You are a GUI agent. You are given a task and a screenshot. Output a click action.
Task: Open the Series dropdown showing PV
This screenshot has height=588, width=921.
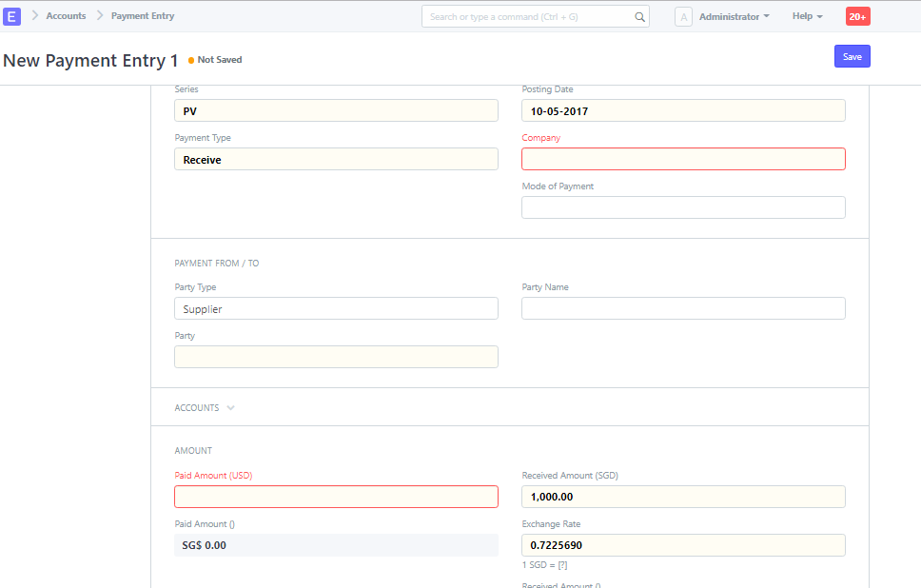click(336, 110)
